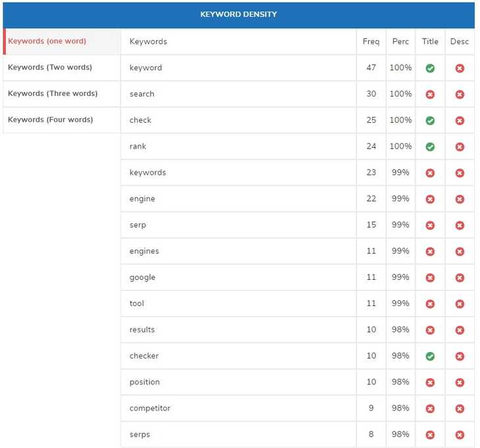
Task: Click the red Desc cross in checker row
Action: (460, 356)
